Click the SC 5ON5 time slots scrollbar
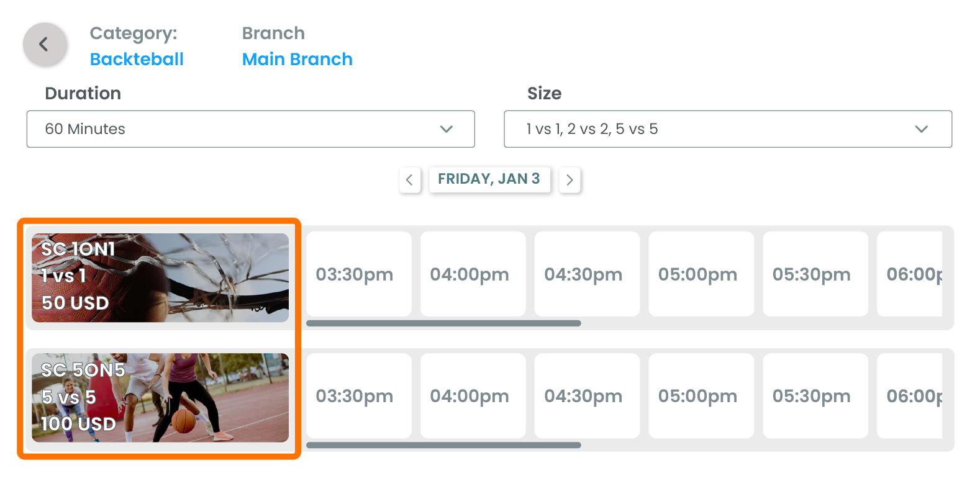 tap(443, 445)
